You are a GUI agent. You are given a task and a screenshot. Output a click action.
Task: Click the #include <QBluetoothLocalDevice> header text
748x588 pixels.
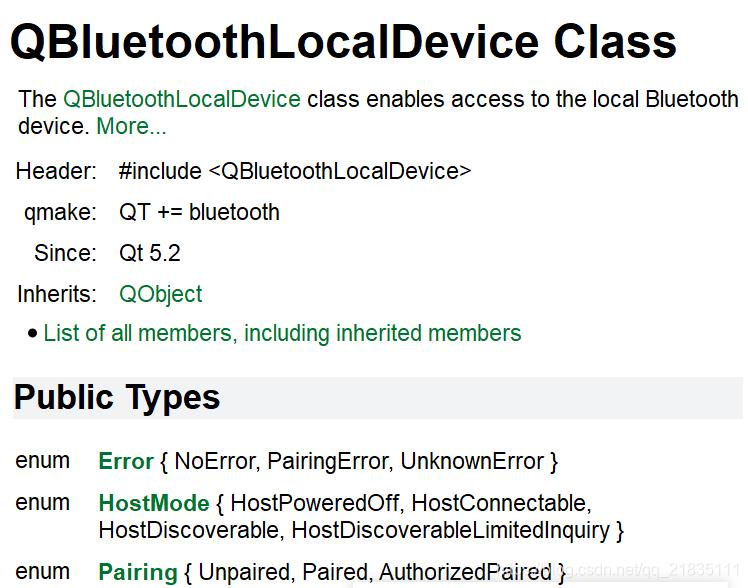pyautogui.click(x=294, y=171)
